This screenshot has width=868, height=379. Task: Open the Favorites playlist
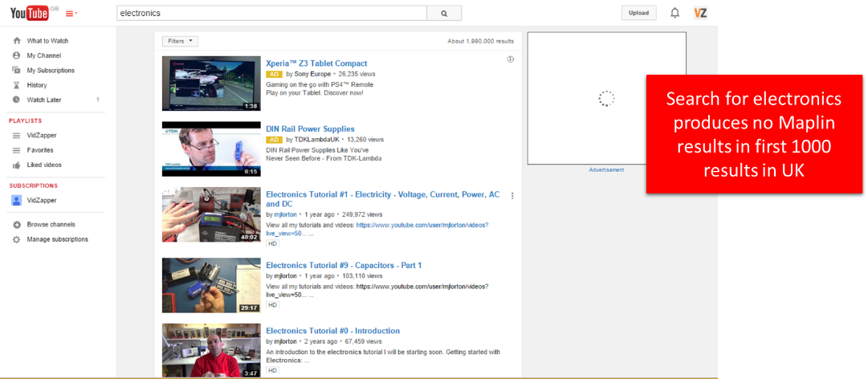40,150
